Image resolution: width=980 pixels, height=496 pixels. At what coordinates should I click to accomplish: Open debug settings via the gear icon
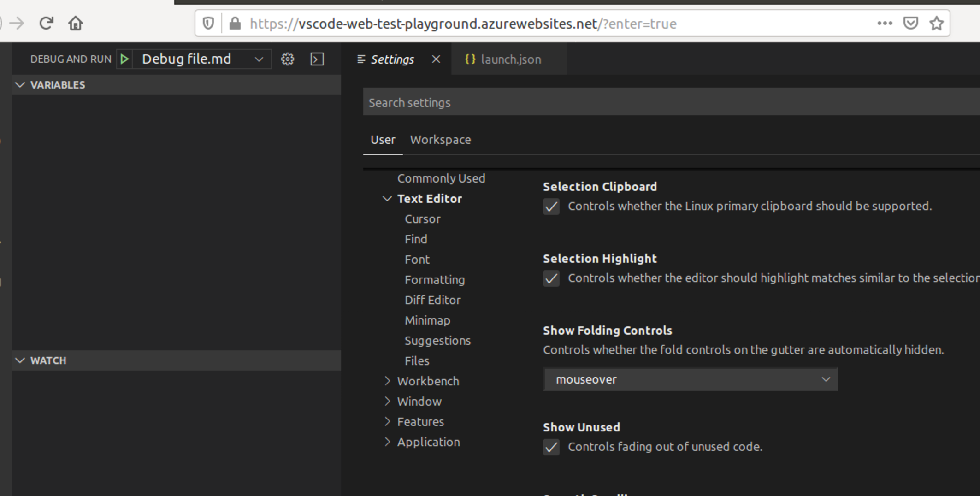pos(287,59)
